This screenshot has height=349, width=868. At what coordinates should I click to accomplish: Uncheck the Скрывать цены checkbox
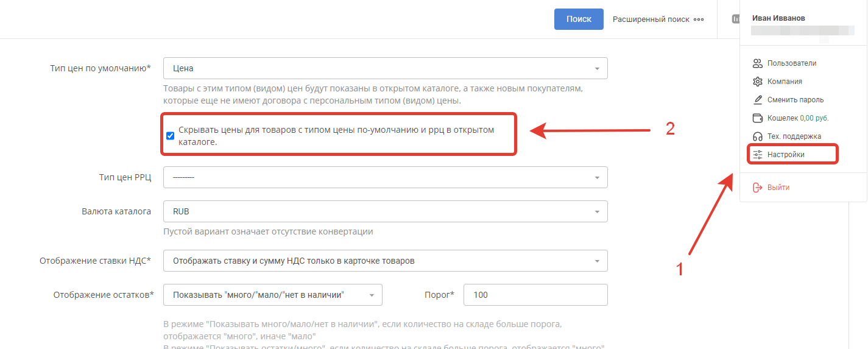click(x=171, y=136)
